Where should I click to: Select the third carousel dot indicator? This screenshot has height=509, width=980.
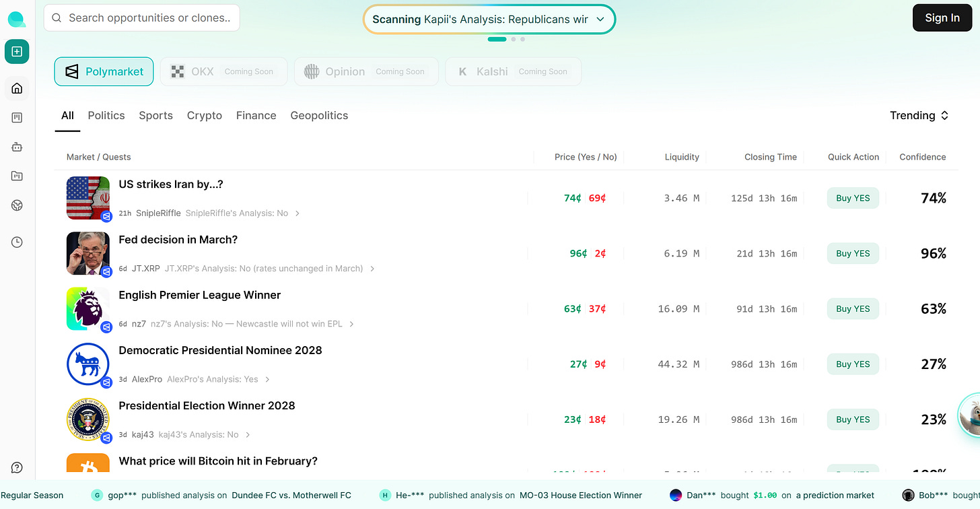522,39
